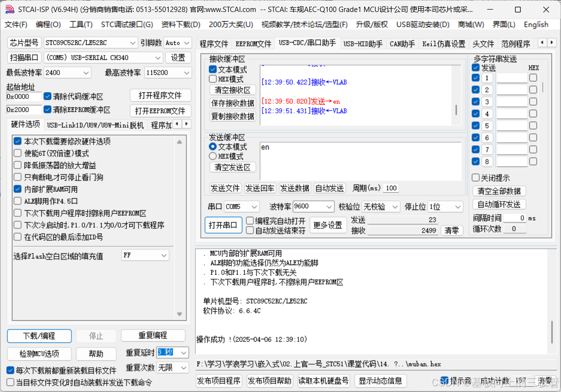Toggle 每次下载前都重新装载目标文件 checkbox
This screenshot has height=392, width=561.
tap(11, 370)
